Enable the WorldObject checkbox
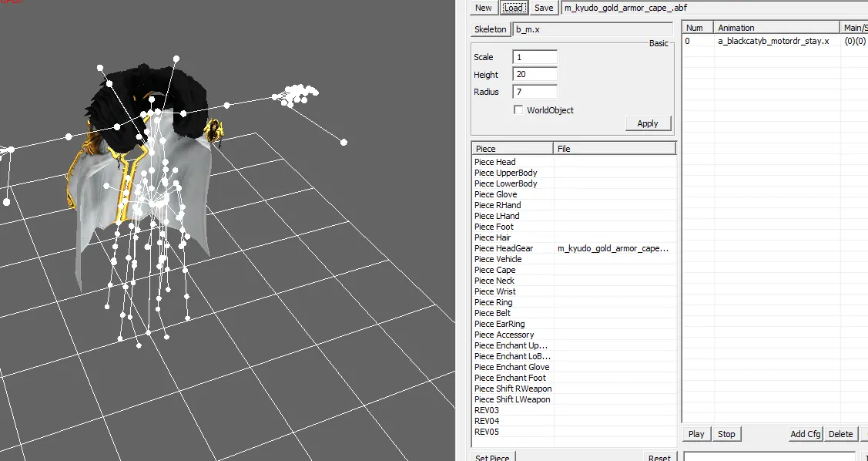The image size is (868, 461). coord(518,109)
